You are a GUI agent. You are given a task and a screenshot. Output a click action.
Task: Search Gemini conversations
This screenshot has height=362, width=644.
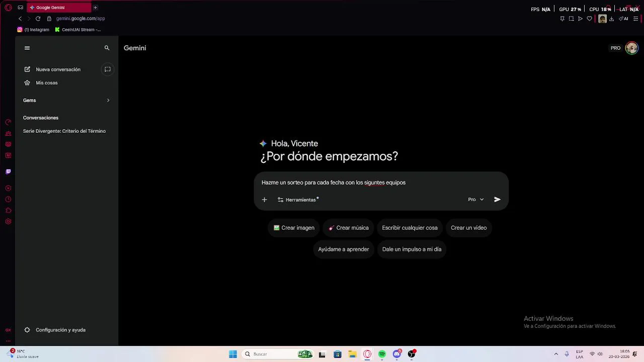coord(107,48)
